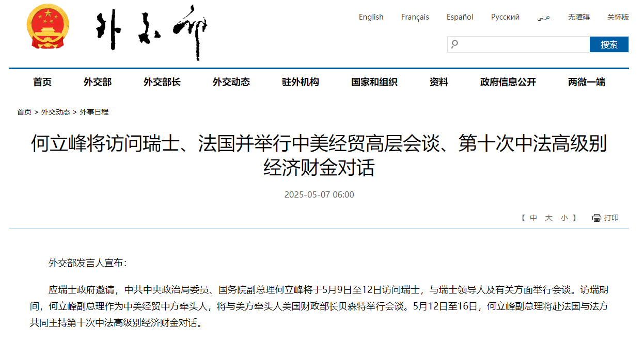Go to 外事日程 in the breadcrumb
Viewport: 644px width, 343px height.
[x=94, y=112]
